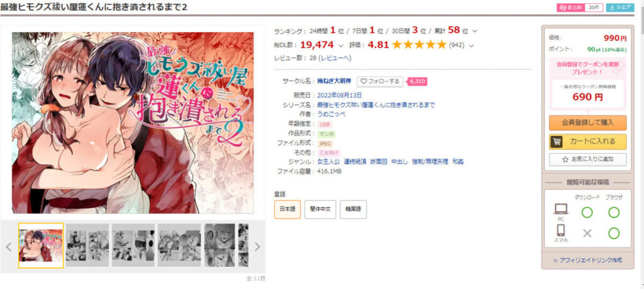Open the pink Matome summary button

coord(570,8)
